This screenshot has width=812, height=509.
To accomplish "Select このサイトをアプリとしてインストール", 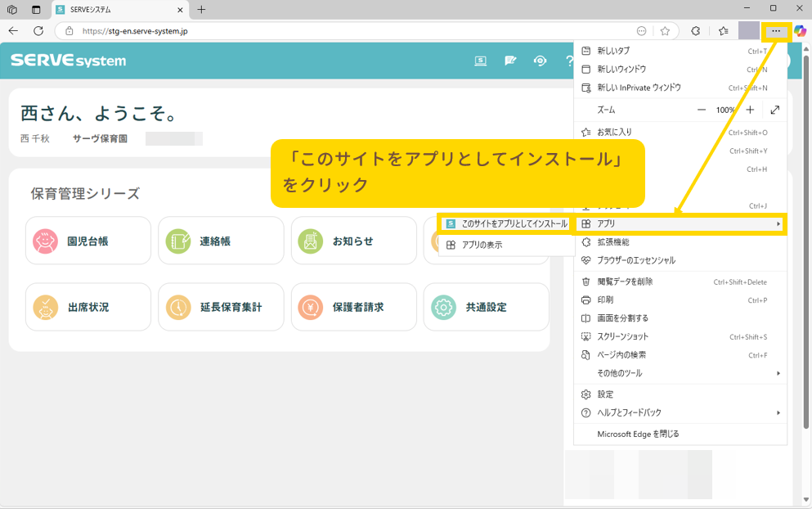I will point(506,223).
